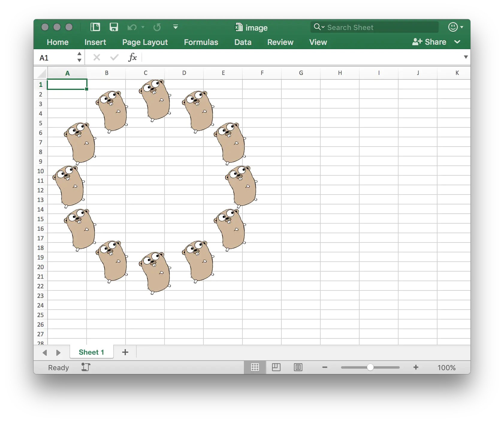Open the Share chevron dropdown

point(458,42)
